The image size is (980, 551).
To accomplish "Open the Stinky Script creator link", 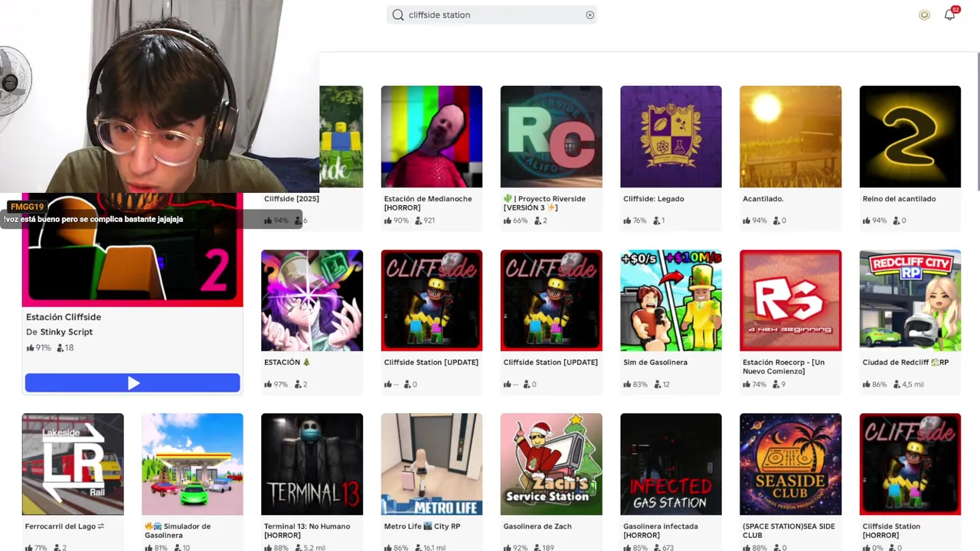I will tap(66, 332).
